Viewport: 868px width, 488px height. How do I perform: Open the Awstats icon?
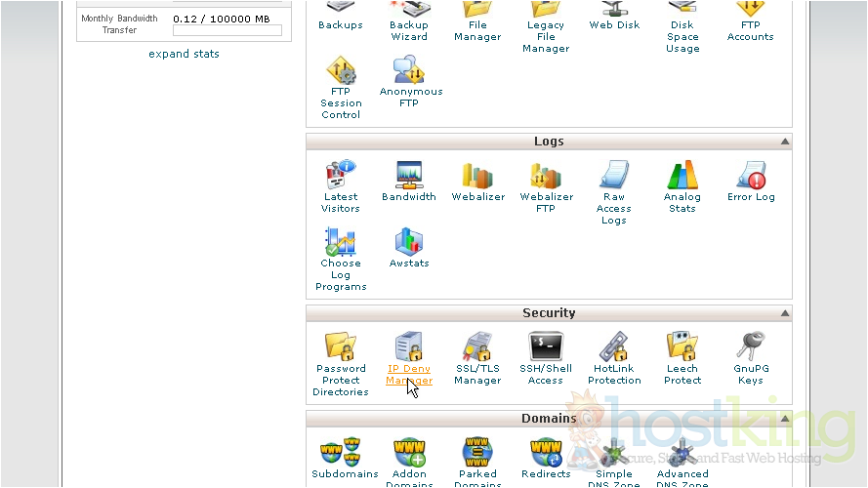click(409, 241)
